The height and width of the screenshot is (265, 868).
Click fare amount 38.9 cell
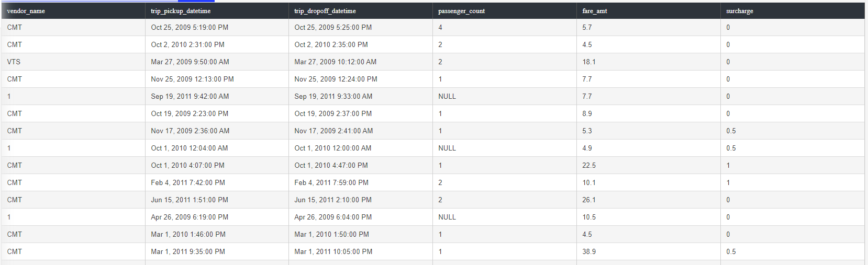649,251
